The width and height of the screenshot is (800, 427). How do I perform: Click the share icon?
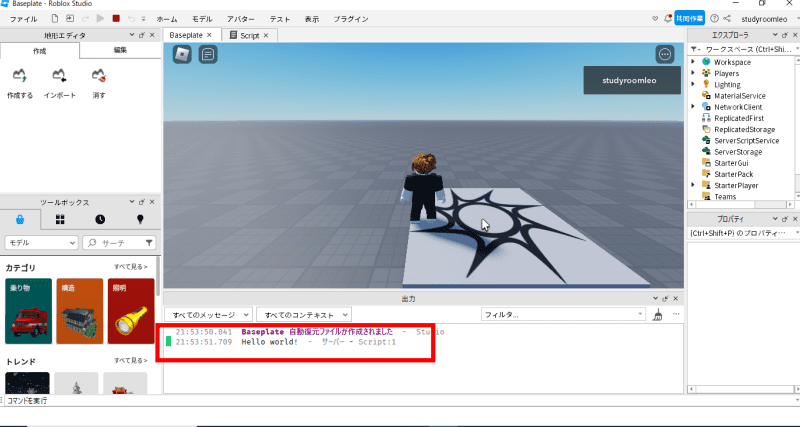coord(727,19)
